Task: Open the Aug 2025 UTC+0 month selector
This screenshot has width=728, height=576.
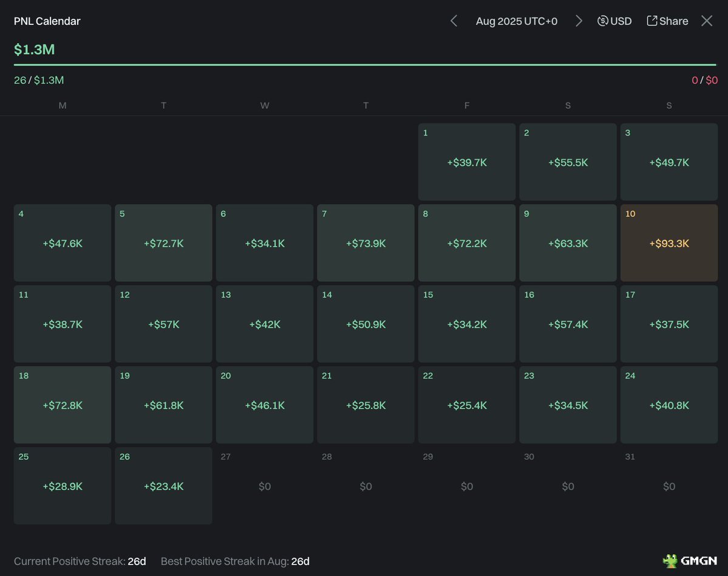Action: point(516,21)
